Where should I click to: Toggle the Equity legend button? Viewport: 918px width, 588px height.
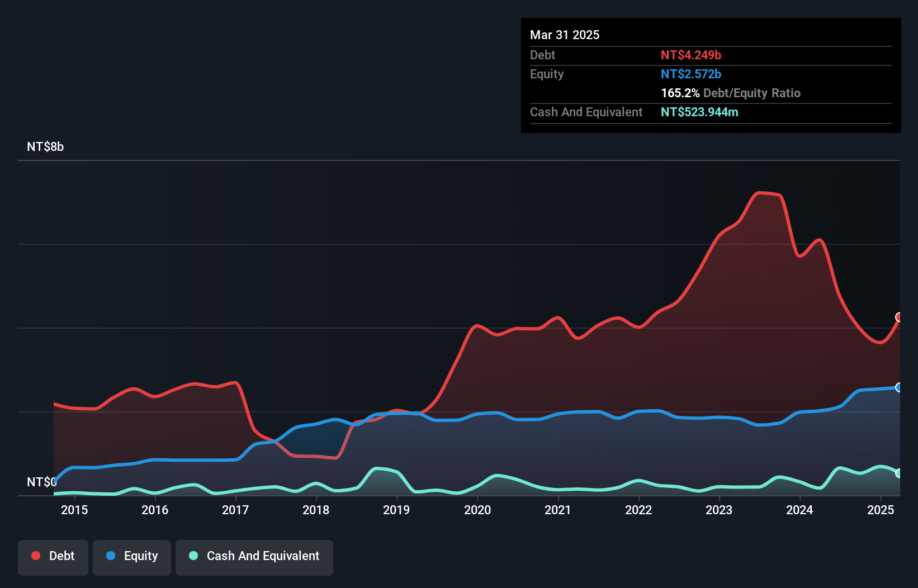pyautogui.click(x=132, y=557)
